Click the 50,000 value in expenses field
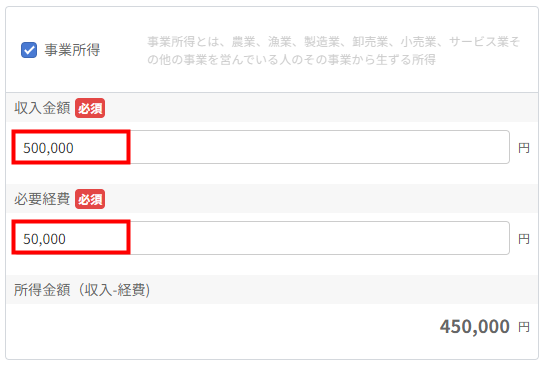The image size is (543, 367). (44, 239)
